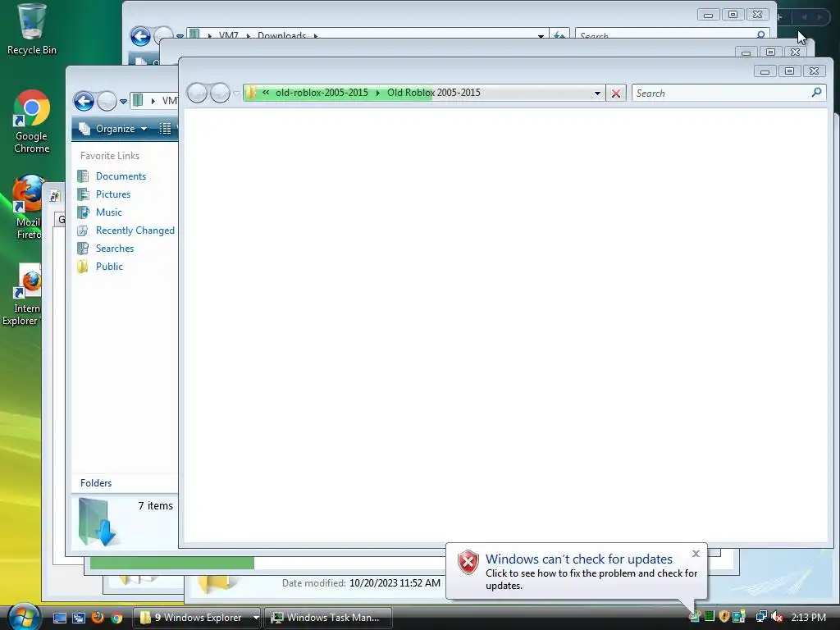
Task: Click the front window's Back button
Action: tap(197, 93)
